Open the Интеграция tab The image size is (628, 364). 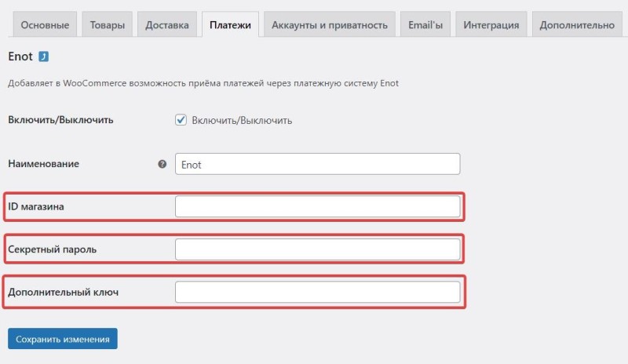(x=491, y=25)
